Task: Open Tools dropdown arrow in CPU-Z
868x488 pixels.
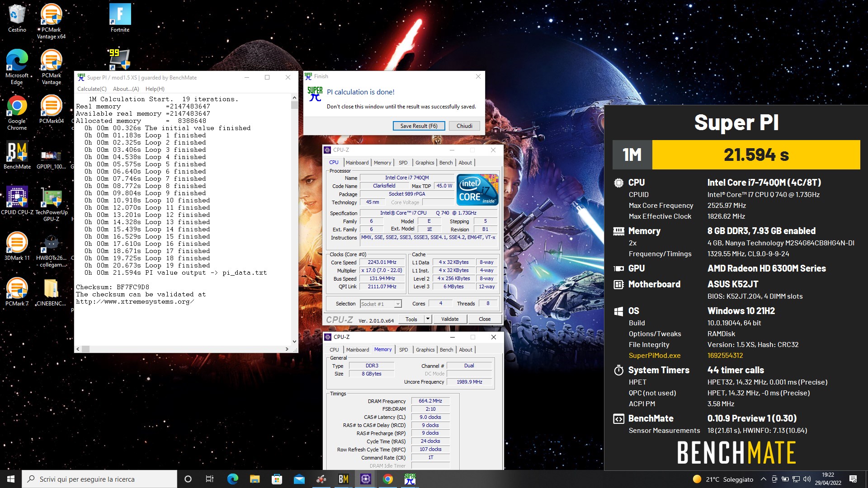Action: pos(428,319)
